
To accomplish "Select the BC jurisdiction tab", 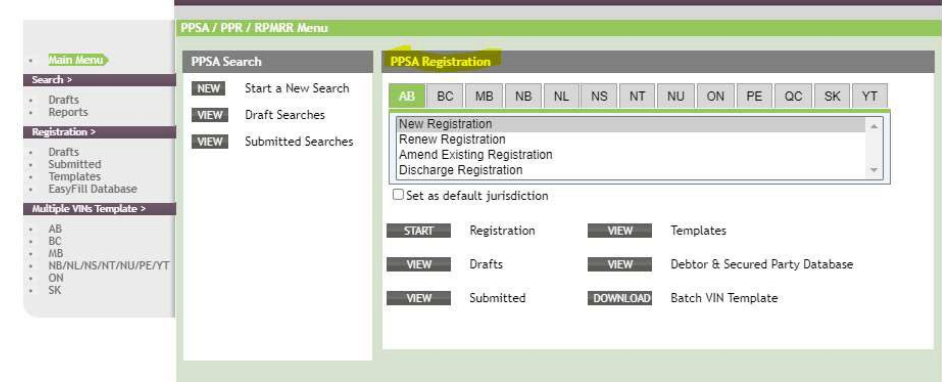I will pos(445,96).
